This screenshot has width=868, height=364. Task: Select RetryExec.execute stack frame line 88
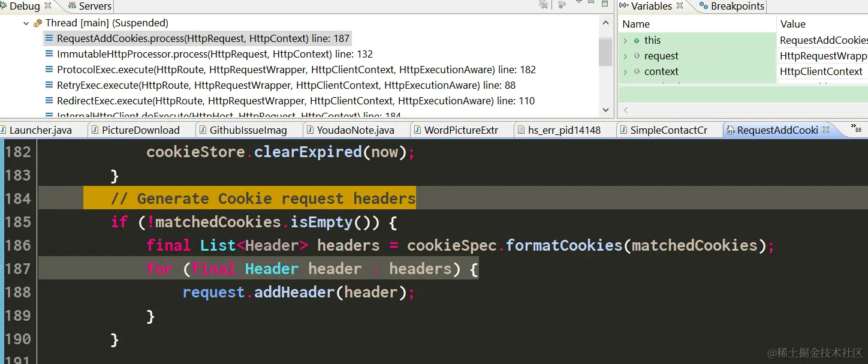(286, 85)
